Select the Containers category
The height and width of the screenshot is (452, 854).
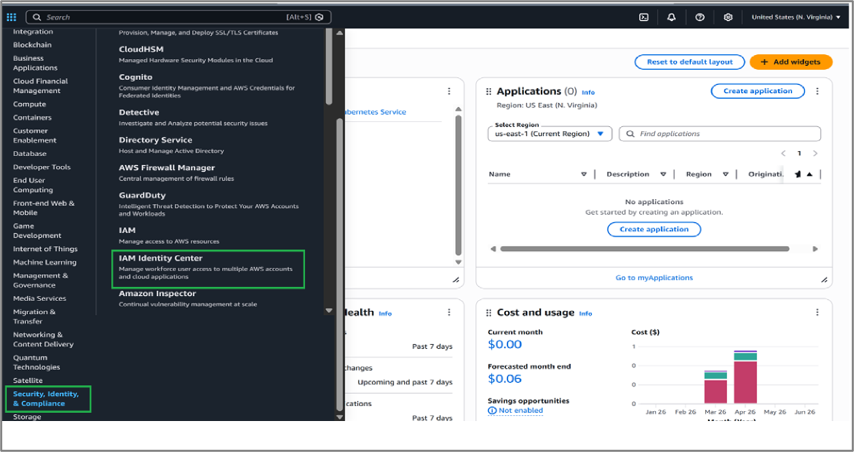[32, 117]
